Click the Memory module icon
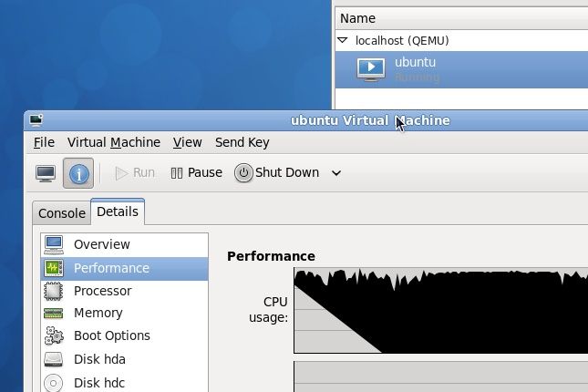 point(54,313)
